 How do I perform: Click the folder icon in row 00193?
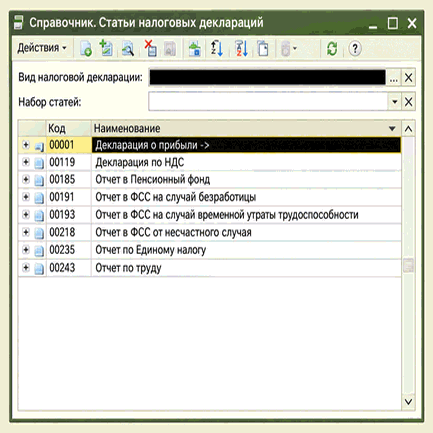(x=39, y=215)
